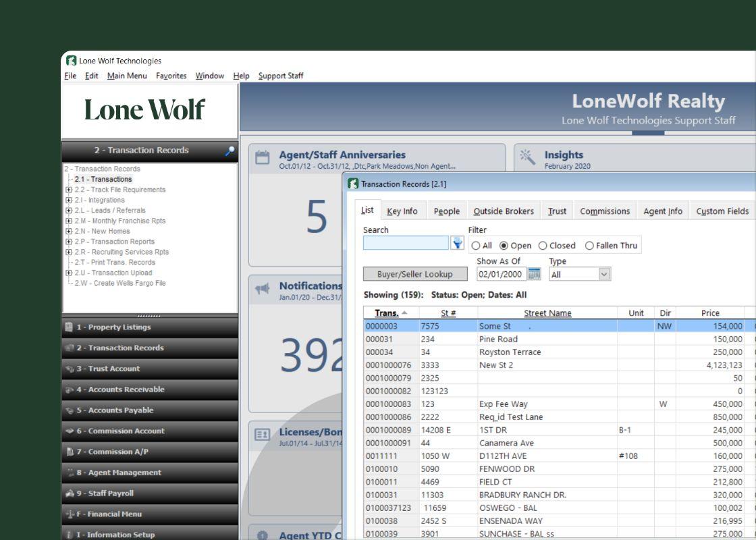Open 2.1 - Transactions in the tree
The image size is (756, 540).
[x=103, y=180]
